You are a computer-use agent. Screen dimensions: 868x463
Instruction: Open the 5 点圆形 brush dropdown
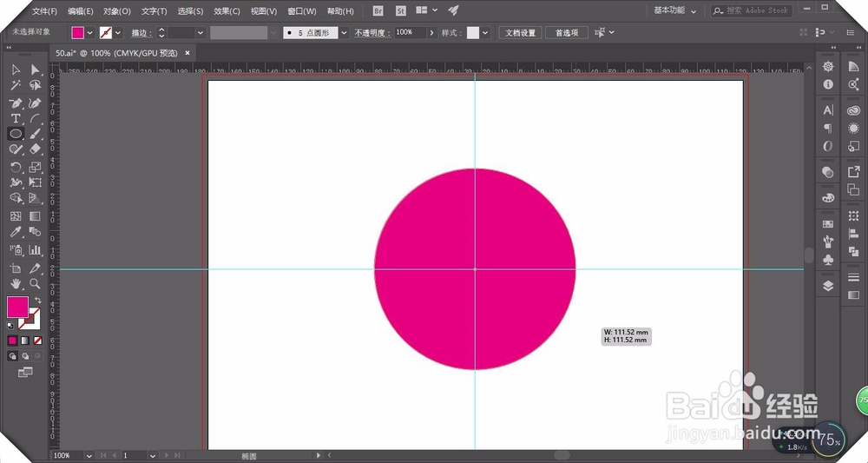coord(345,33)
